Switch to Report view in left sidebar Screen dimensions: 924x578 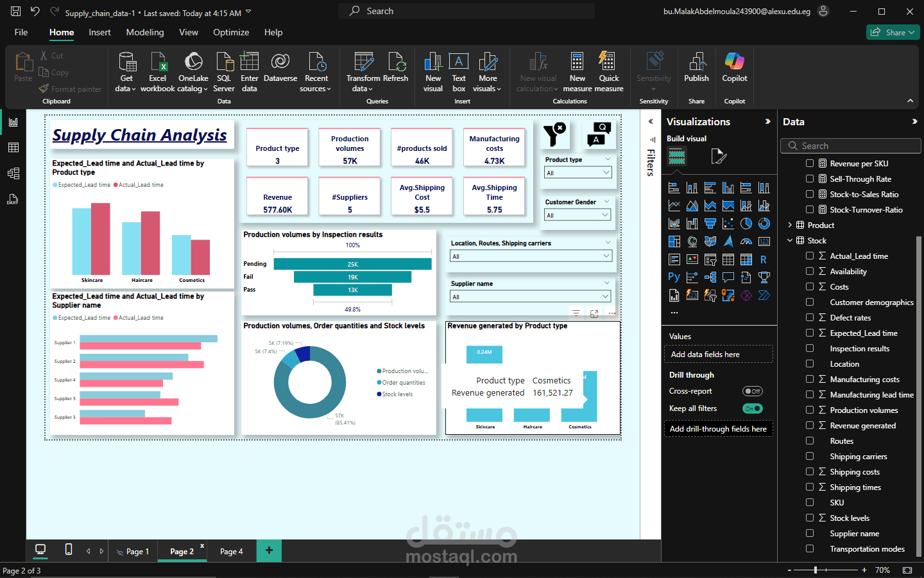tap(13, 122)
